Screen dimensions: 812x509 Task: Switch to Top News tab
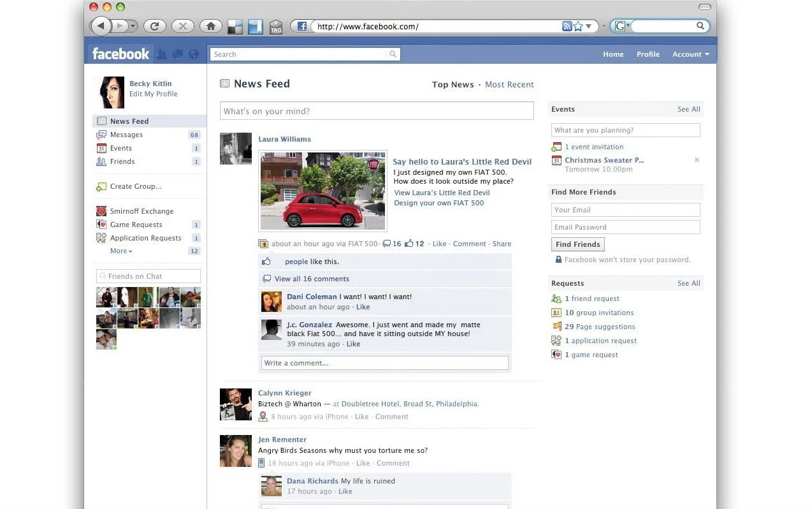pos(453,84)
